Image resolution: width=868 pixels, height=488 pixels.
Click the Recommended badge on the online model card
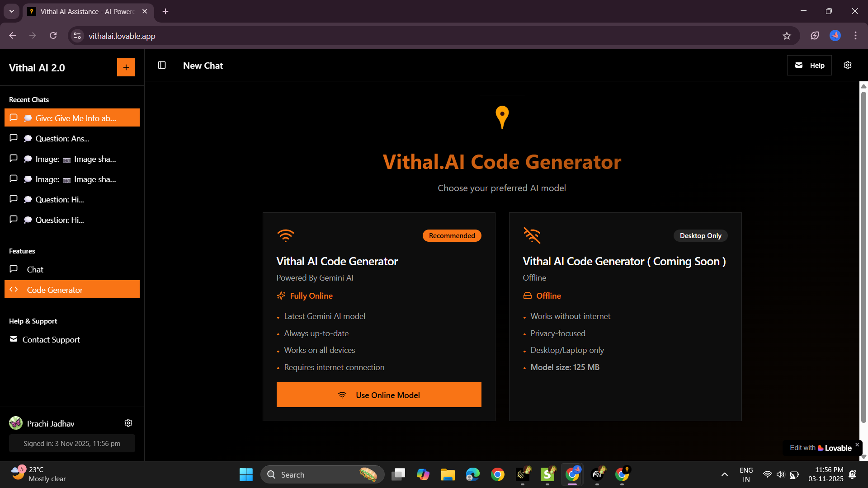point(452,235)
